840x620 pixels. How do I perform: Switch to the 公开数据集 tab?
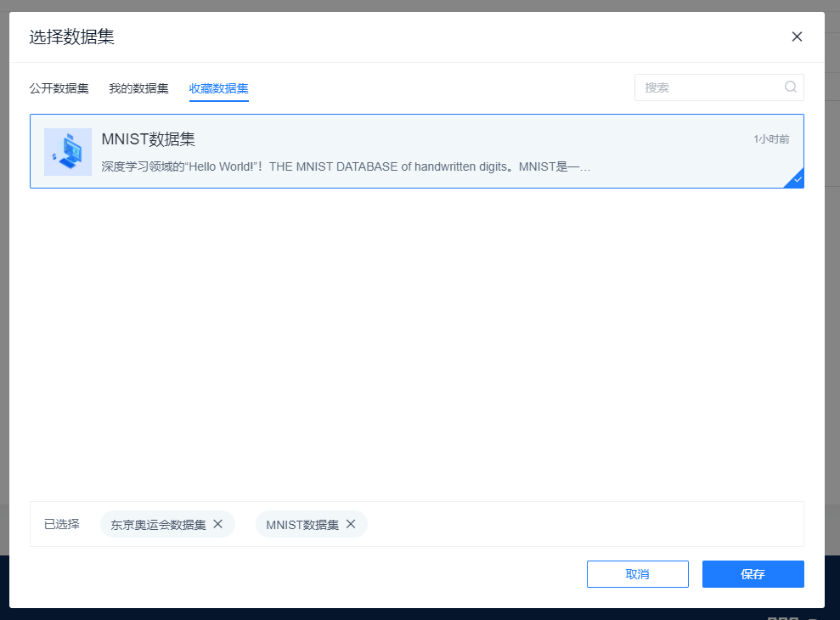(x=59, y=88)
